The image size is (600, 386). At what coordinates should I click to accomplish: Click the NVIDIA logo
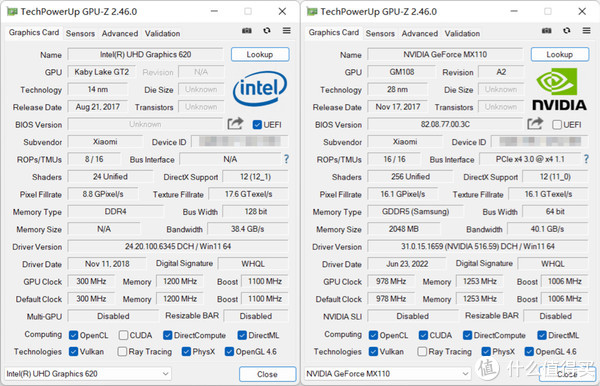coord(559,89)
